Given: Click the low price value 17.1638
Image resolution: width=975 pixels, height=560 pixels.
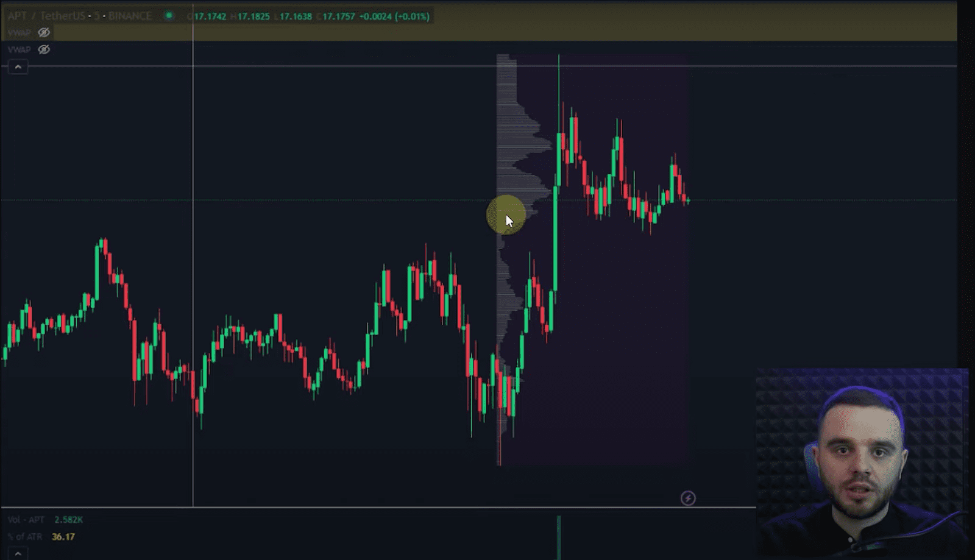Looking at the screenshot, I should pos(296,16).
